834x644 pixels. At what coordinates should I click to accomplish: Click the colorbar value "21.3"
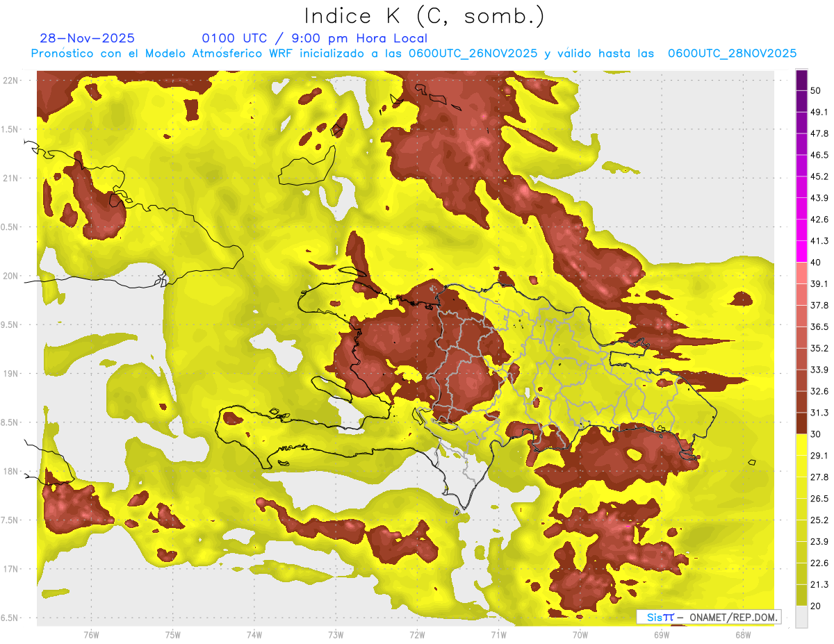tap(819, 584)
